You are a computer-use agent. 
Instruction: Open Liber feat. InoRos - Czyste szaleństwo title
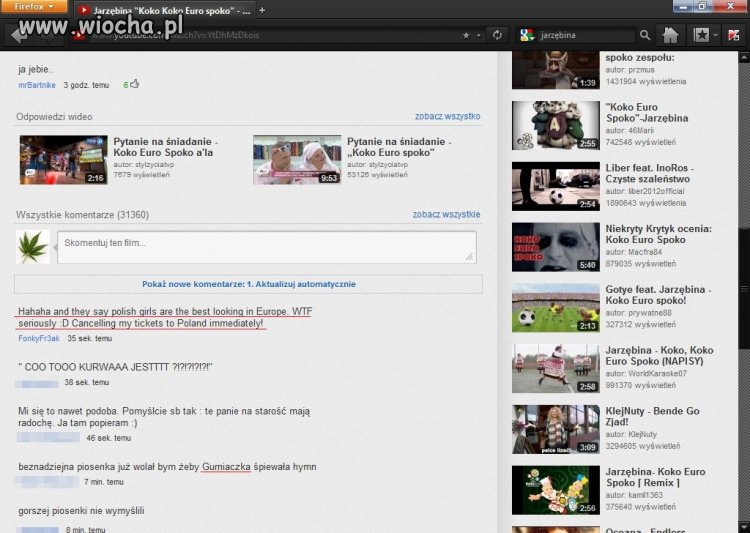coord(649,173)
